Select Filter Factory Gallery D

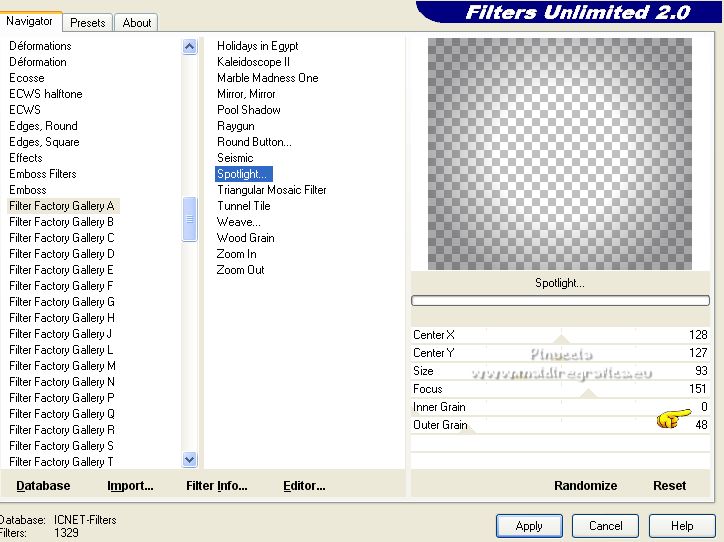click(61, 254)
